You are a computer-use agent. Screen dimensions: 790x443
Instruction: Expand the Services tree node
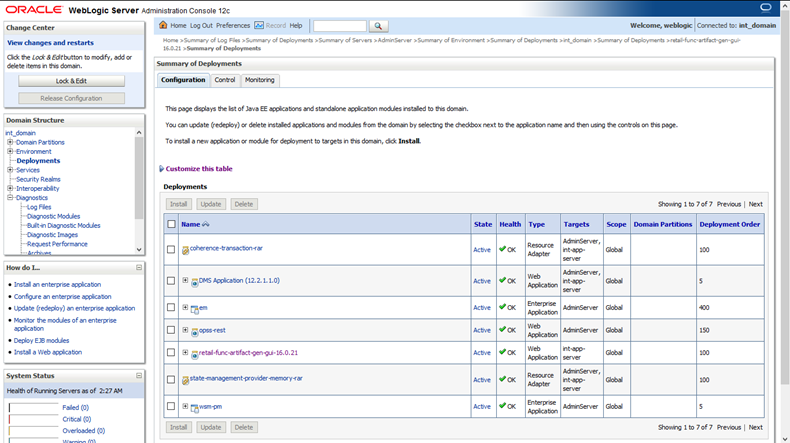pyautogui.click(x=10, y=170)
